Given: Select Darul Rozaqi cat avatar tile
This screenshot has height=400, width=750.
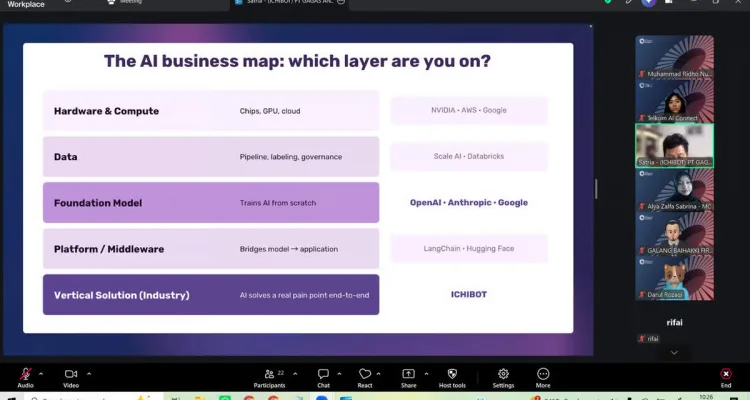Looking at the screenshot, I should (674, 278).
